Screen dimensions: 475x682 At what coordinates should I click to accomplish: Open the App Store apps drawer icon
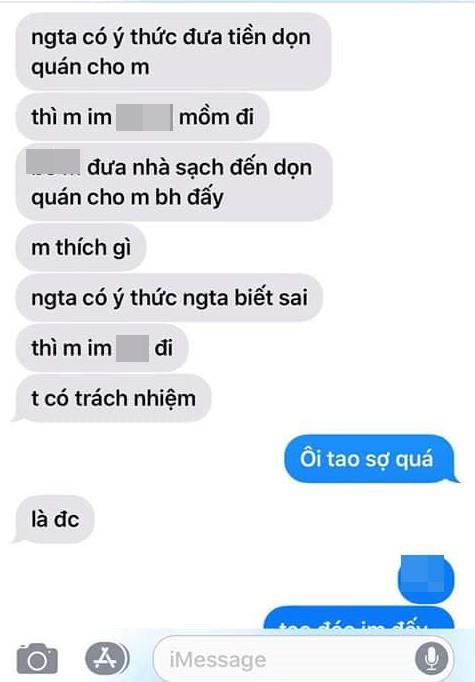pyautogui.click(x=107, y=658)
